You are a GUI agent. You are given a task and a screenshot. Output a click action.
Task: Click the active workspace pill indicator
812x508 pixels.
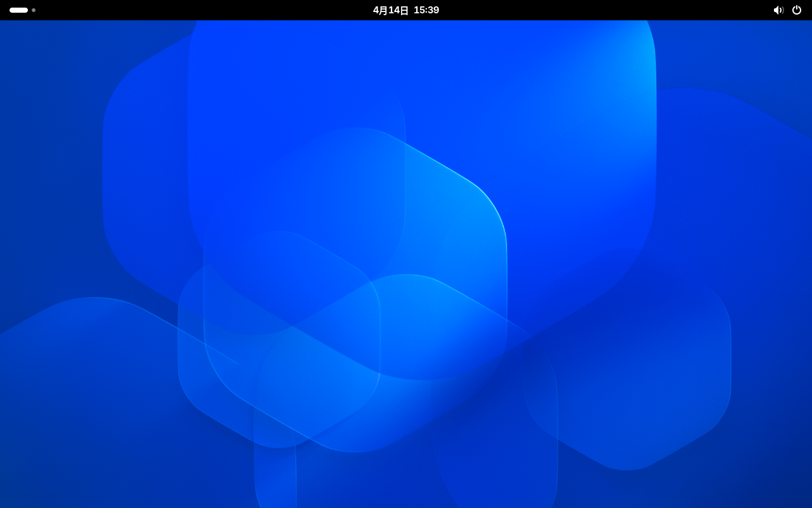click(18, 10)
